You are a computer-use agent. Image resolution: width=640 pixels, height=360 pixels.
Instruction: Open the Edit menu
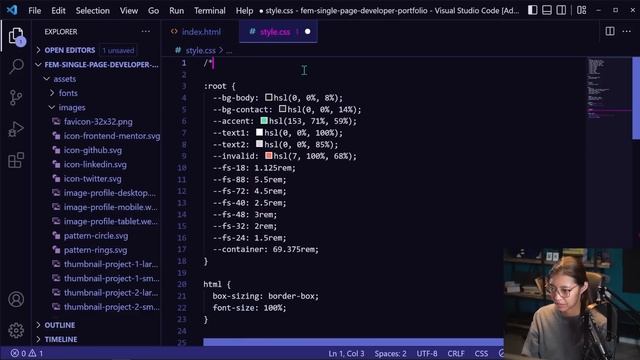point(58,10)
